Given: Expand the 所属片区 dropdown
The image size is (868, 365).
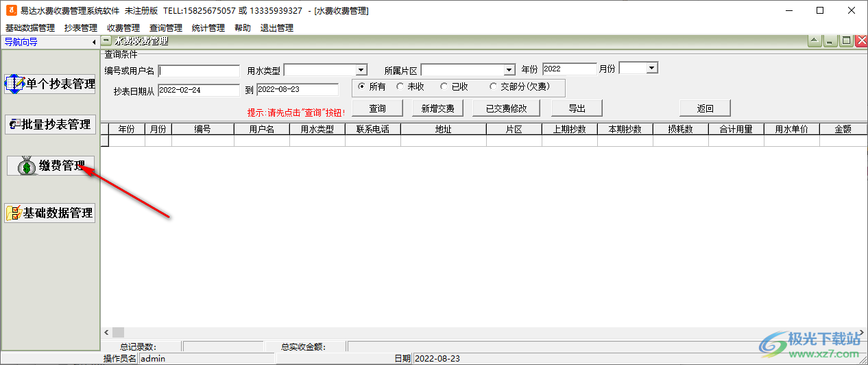Looking at the screenshot, I should tap(509, 70).
